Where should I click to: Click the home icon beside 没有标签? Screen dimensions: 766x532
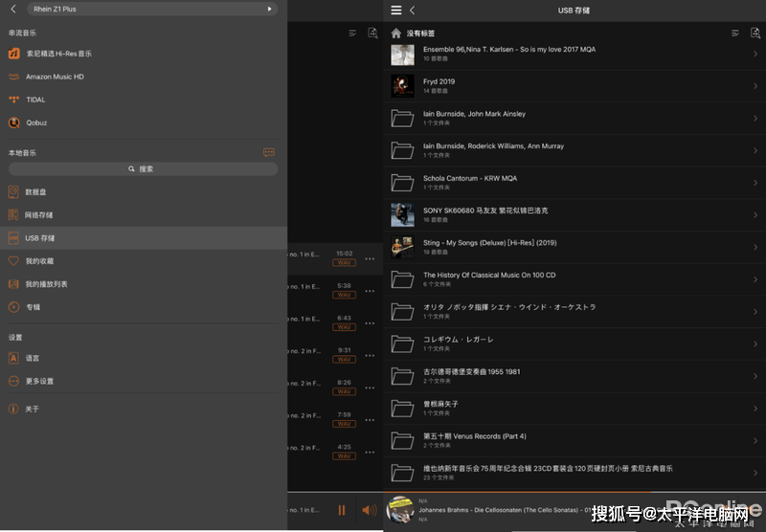coord(396,33)
